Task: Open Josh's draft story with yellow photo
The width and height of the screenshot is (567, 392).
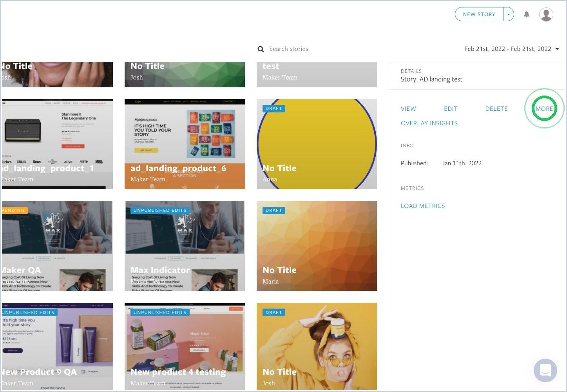Action: pos(317,346)
